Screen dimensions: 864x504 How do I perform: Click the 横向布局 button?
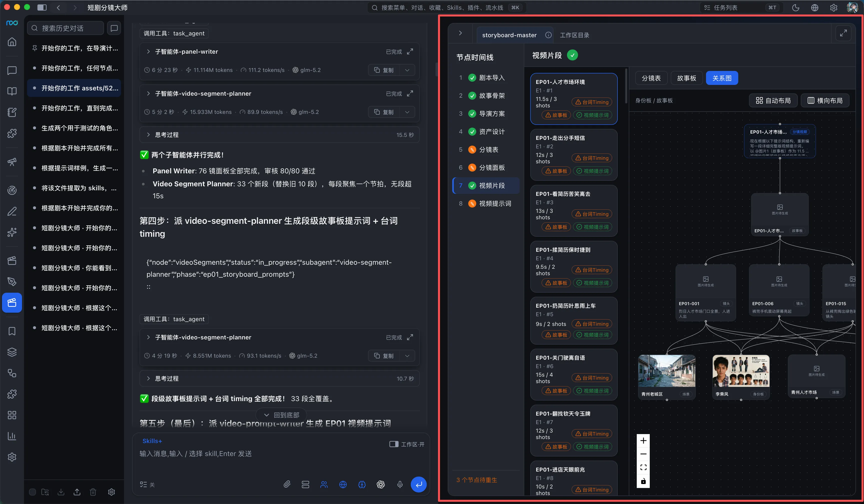[825, 100]
